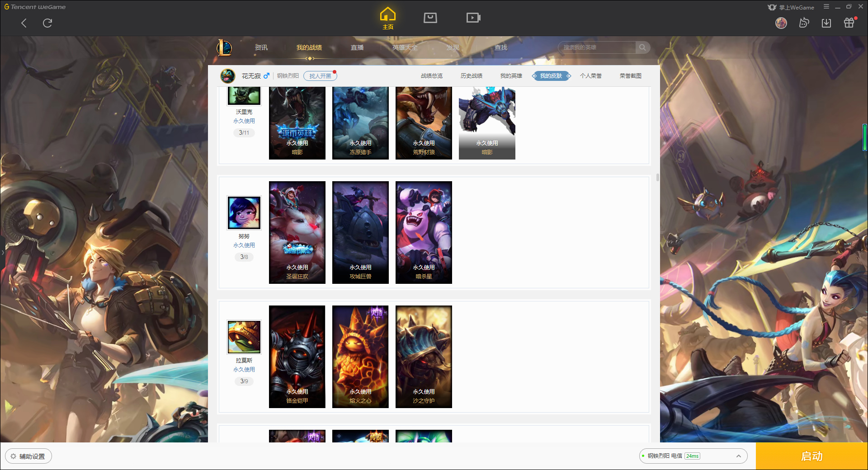Open the 圣诞狂欢 skin card
The width and height of the screenshot is (868, 470).
(x=297, y=232)
